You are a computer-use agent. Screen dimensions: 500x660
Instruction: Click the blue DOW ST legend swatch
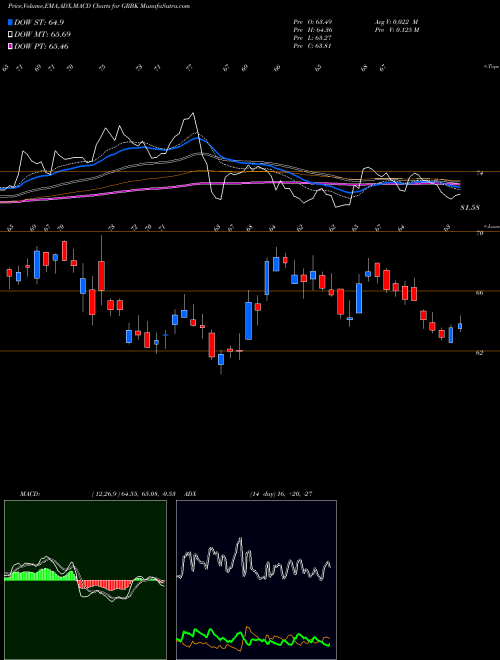pos(10,22)
